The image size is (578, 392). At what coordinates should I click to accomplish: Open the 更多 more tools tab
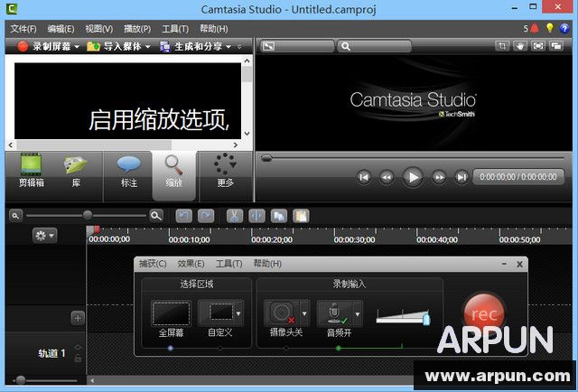tap(225, 171)
